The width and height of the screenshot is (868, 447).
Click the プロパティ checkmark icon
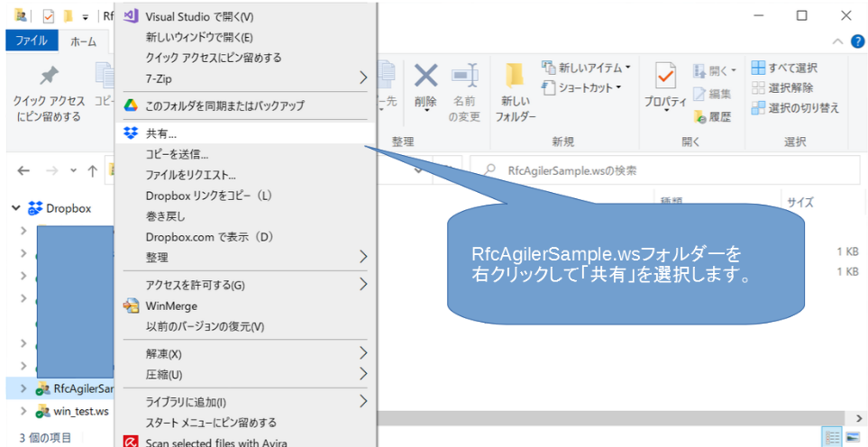click(x=665, y=76)
